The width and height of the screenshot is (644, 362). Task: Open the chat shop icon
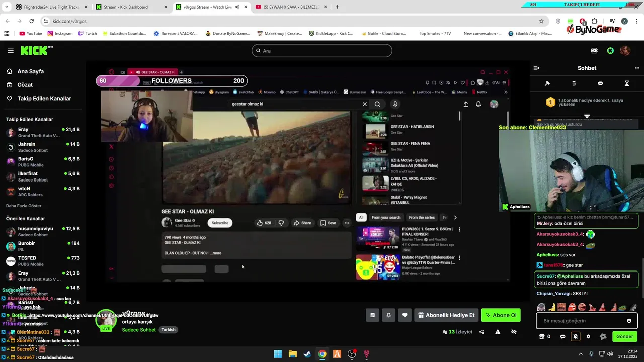pyautogui.click(x=542, y=336)
